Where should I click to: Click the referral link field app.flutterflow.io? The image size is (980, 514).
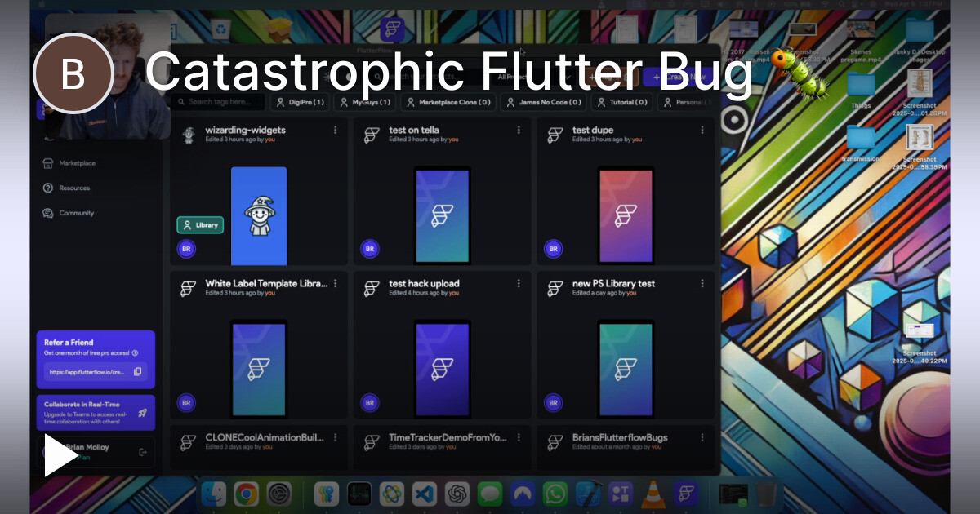pos(96,371)
